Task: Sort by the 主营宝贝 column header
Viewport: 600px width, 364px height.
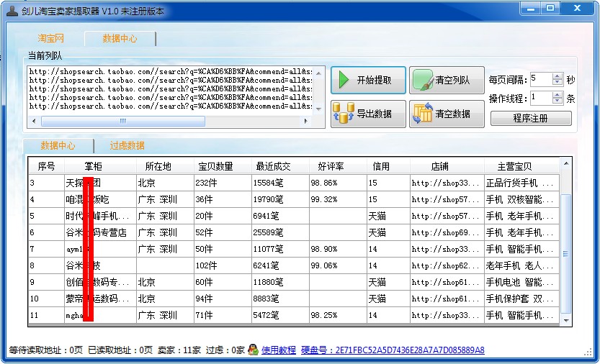Action: (522, 166)
